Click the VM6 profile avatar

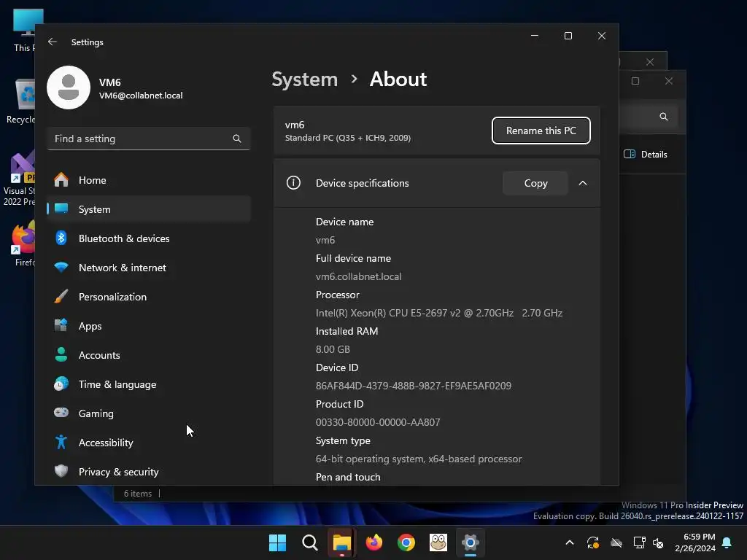click(x=69, y=87)
